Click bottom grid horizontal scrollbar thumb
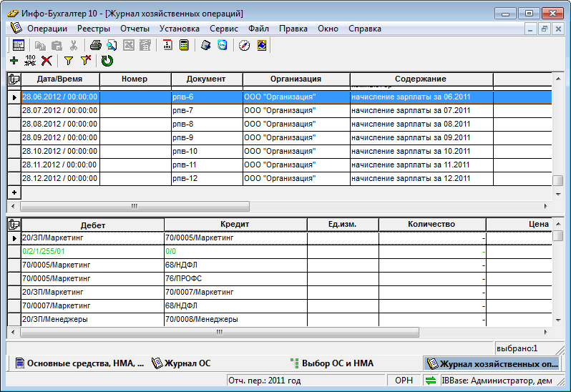This screenshot has height=392, width=571. tap(220, 332)
